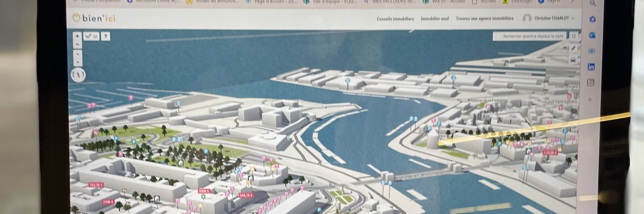Zoom out the map with minus button

(x=77, y=44)
